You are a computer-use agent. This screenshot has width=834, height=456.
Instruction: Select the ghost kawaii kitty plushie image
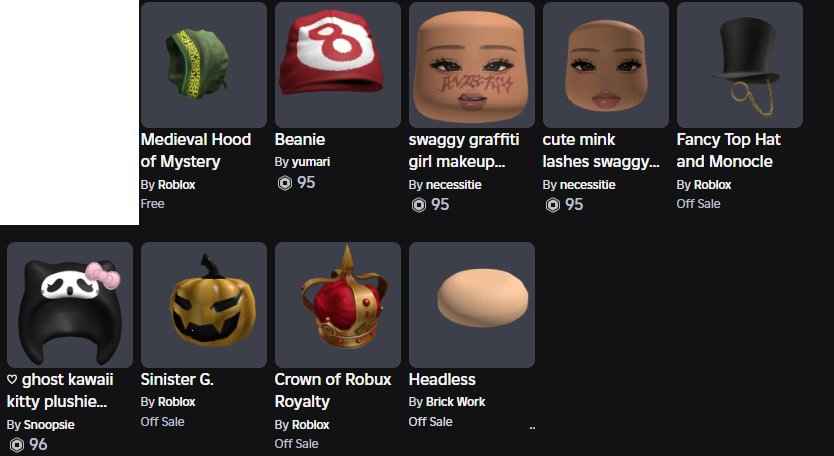70,305
